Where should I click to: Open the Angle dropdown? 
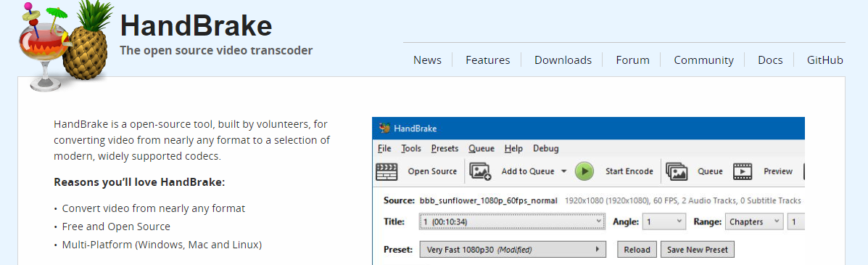coord(664,221)
